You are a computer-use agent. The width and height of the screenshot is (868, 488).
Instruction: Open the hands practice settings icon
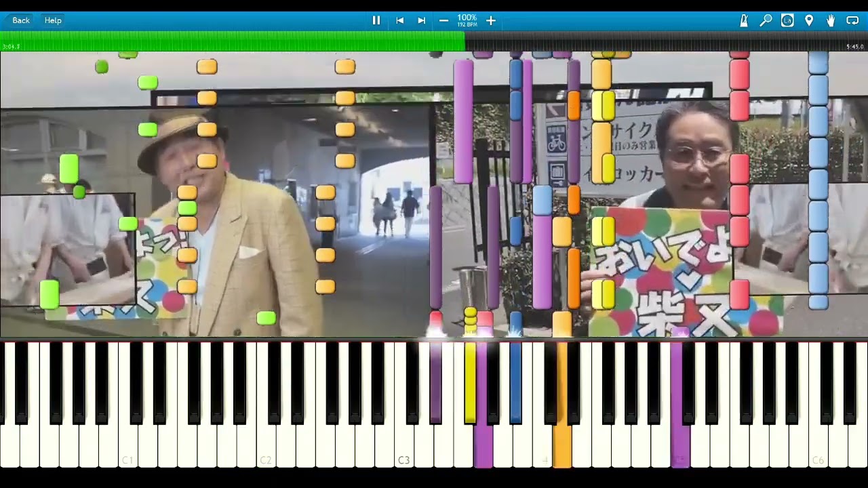click(831, 20)
